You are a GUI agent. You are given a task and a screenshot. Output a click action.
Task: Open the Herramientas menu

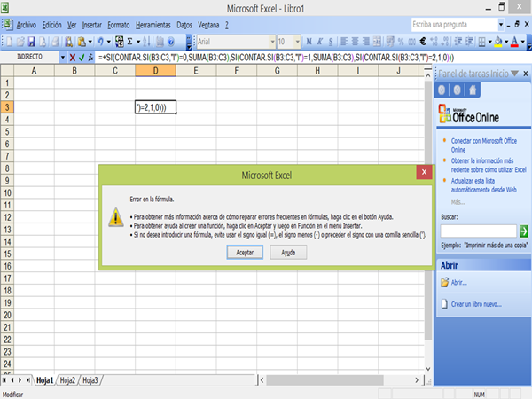(x=153, y=25)
